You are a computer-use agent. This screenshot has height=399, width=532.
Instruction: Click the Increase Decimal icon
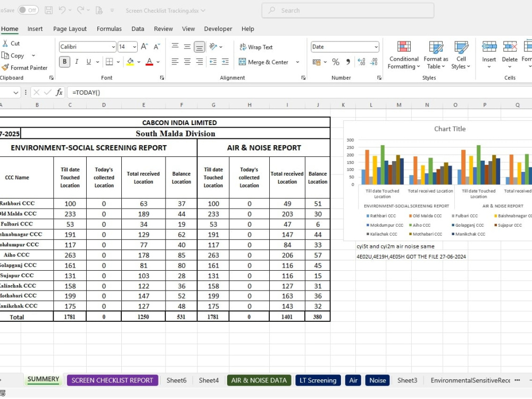362,62
